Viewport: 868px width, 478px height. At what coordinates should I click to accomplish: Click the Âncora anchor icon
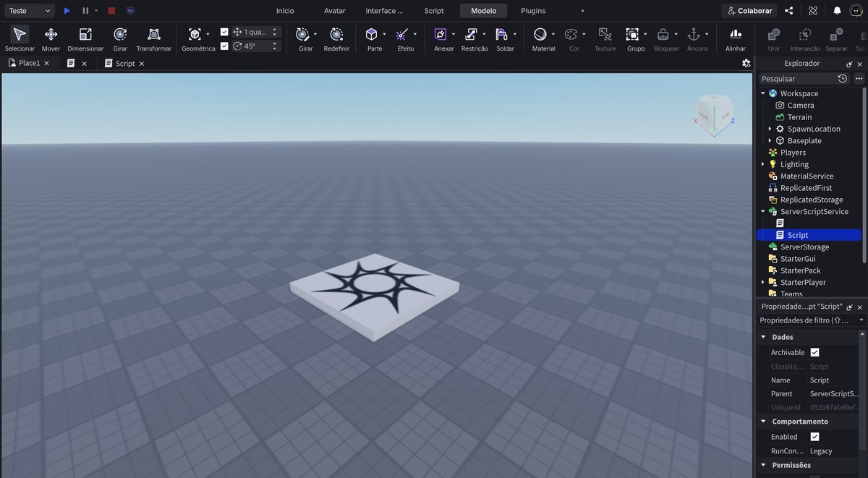coord(694,34)
